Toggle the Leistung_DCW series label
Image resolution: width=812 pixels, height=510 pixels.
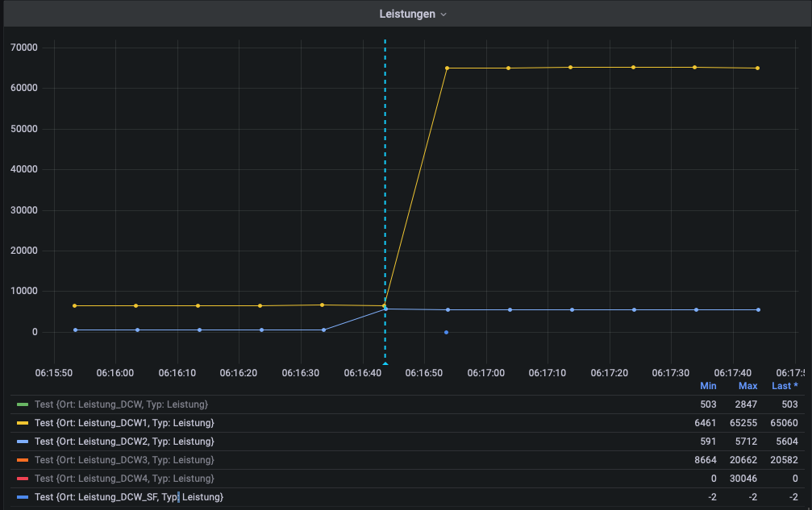pos(121,404)
